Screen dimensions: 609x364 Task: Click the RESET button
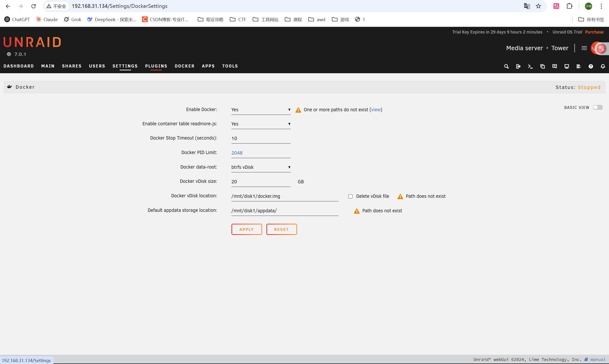click(281, 229)
